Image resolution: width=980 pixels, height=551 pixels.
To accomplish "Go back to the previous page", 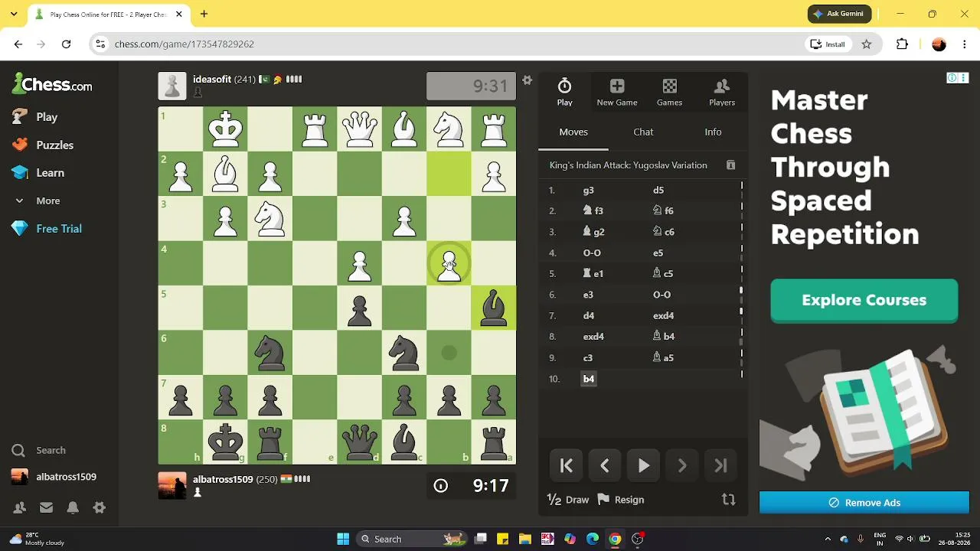I will 18,44.
